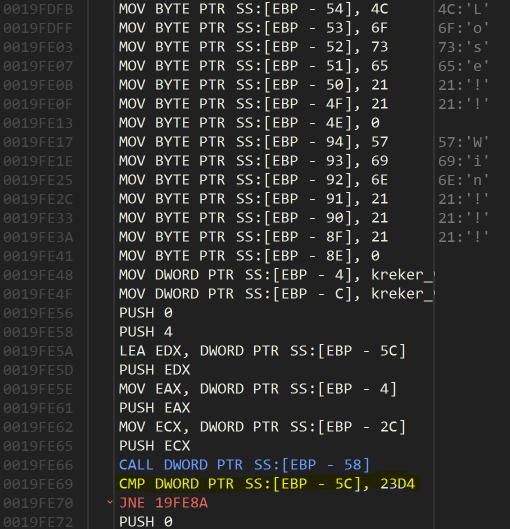Select MOV BYTE [EBP - 8E], 0 line

249,256
